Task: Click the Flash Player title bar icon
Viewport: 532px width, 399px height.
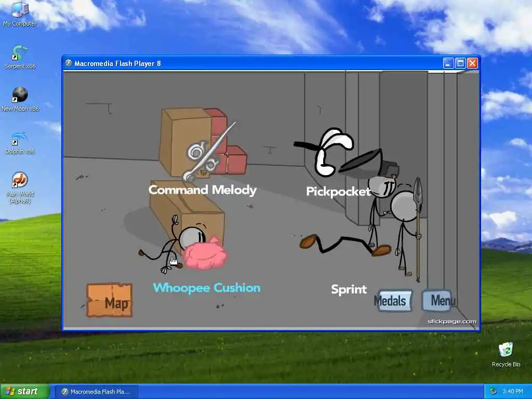Action: click(69, 63)
